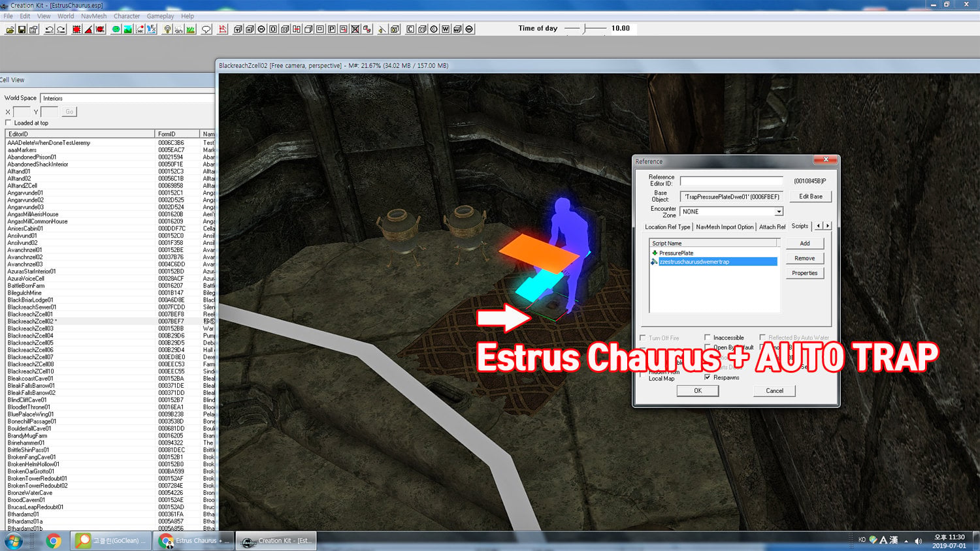Click the FormID column header
Image resolution: width=980 pixels, height=551 pixels.
click(177, 134)
